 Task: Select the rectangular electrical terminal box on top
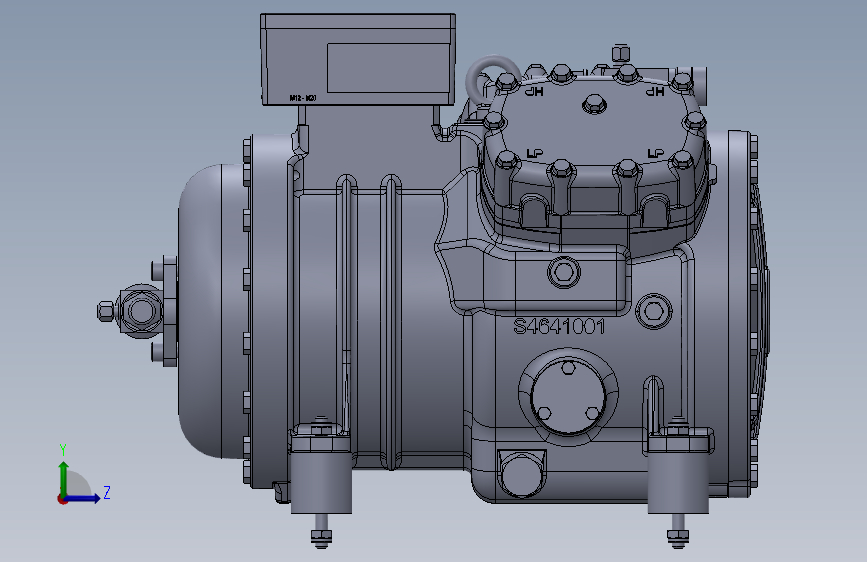pos(358,59)
